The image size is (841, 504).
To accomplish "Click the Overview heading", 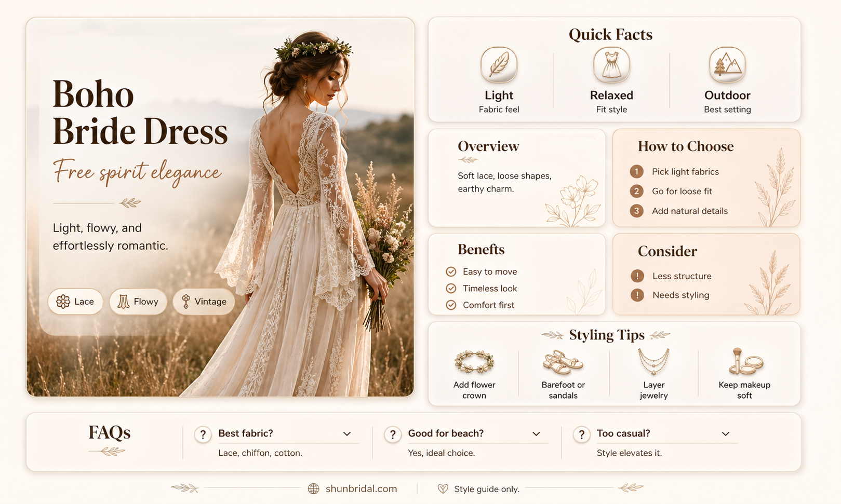I will tap(488, 146).
